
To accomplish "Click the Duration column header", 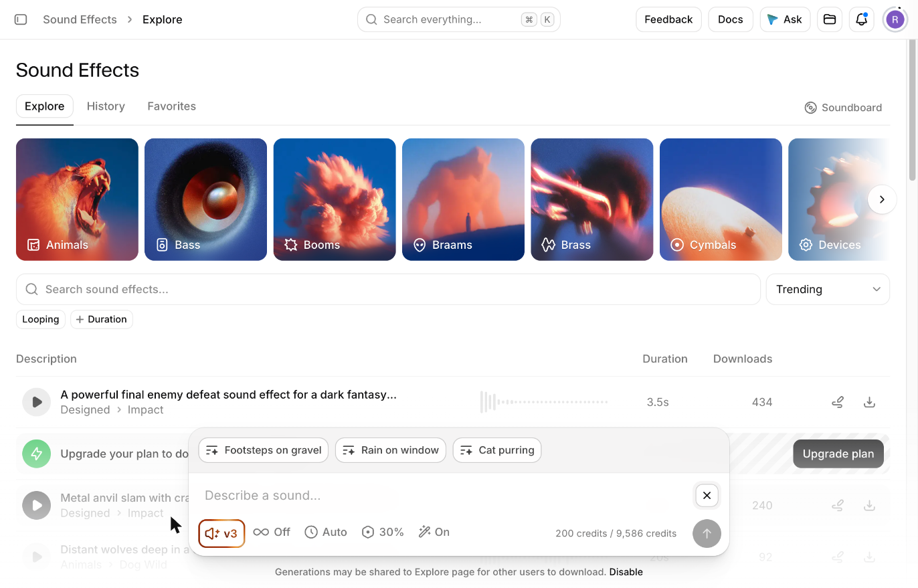I will [x=665, y=359].
